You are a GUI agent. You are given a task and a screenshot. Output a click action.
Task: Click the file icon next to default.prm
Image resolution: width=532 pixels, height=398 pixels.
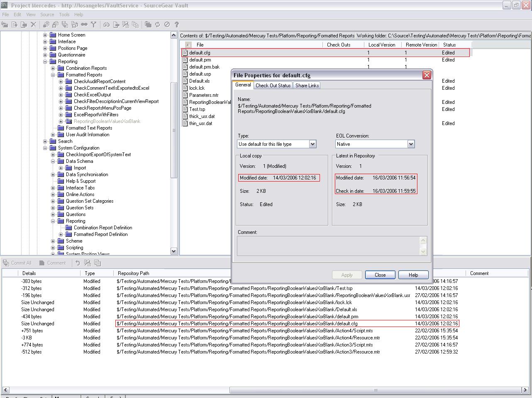click(x=185, y=60)
